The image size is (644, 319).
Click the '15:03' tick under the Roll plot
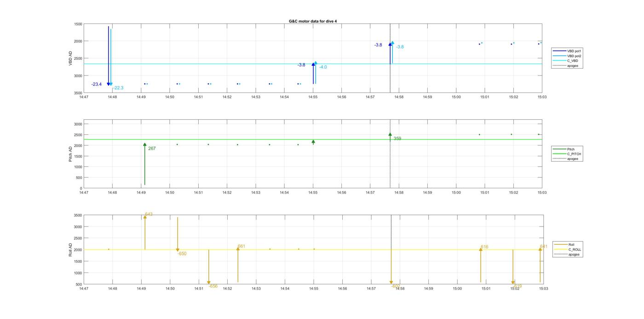(543, 289)
